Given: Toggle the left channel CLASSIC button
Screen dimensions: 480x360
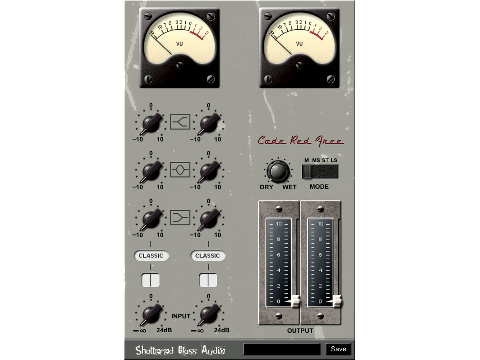Looking at the screenshot, I should click(x=151, y=256).
